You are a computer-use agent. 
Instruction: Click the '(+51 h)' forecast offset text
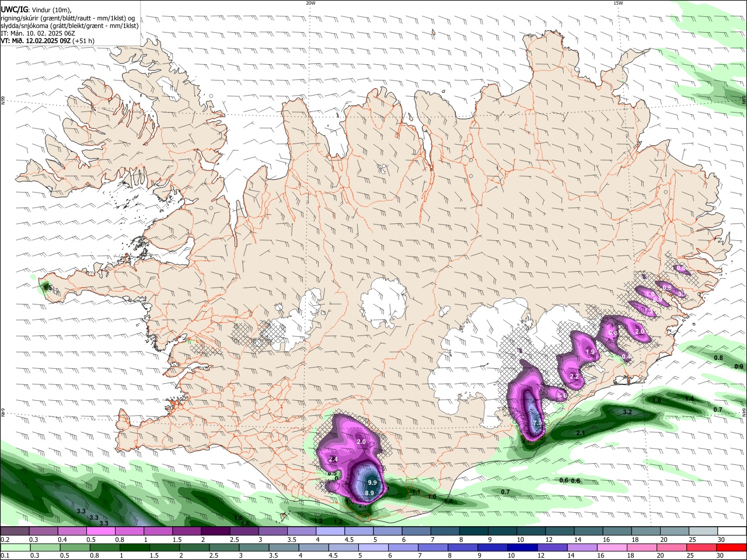coord(83,41)
